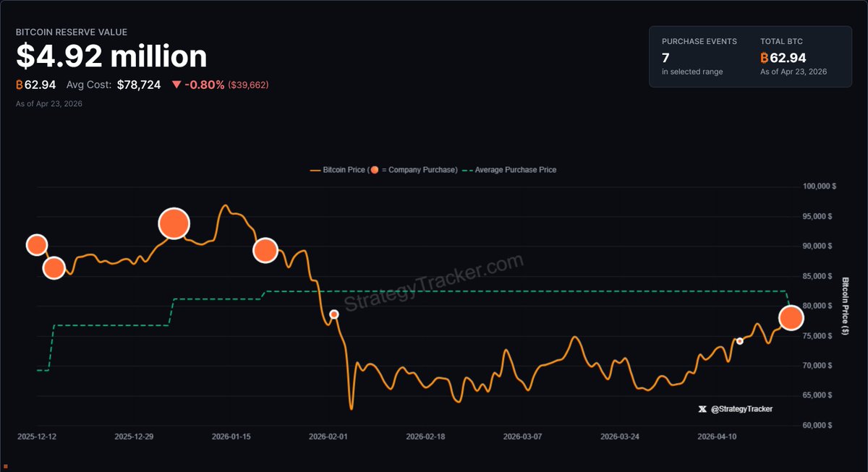Click the purchase events count 7

pyautogui.click(x=666, y=58)
